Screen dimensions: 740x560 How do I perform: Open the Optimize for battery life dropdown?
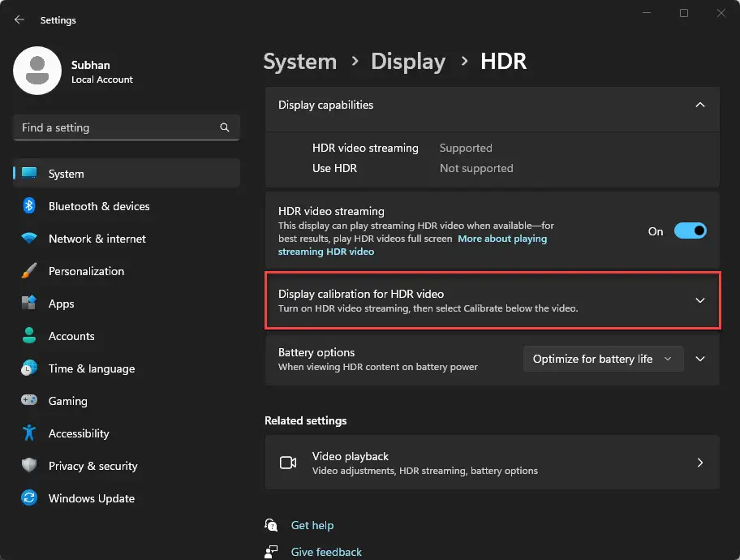(603, 359)
